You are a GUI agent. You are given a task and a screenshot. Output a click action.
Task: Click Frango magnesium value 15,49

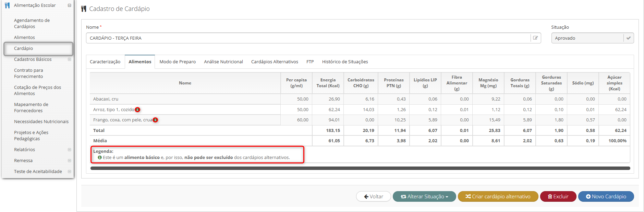point(495,120)
